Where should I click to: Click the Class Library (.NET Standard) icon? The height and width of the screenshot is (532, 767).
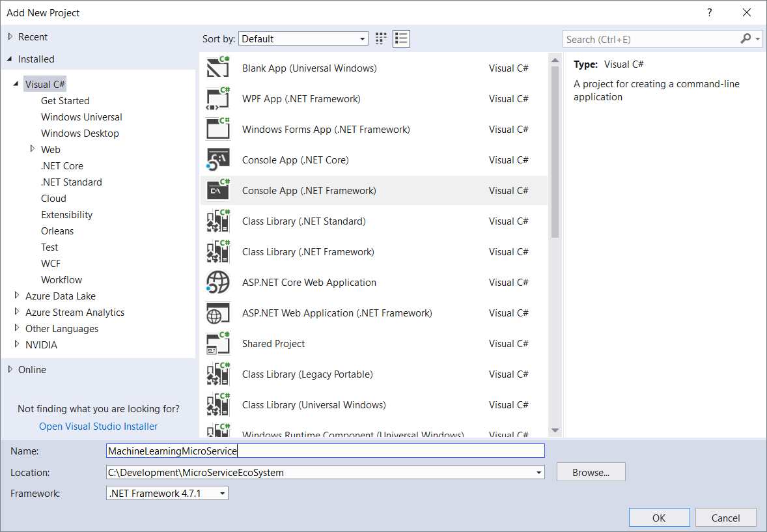pyautogui.click(x=217, y=221)
